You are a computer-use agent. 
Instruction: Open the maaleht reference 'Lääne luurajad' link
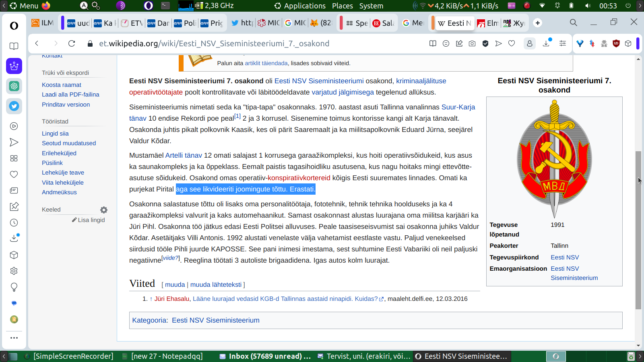point(285,299)
